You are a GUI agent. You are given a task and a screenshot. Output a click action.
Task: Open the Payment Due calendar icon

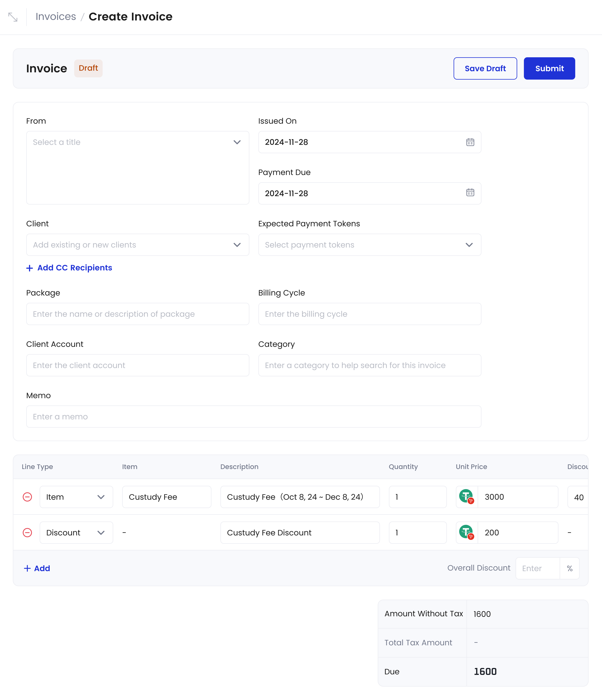point(470,193)
